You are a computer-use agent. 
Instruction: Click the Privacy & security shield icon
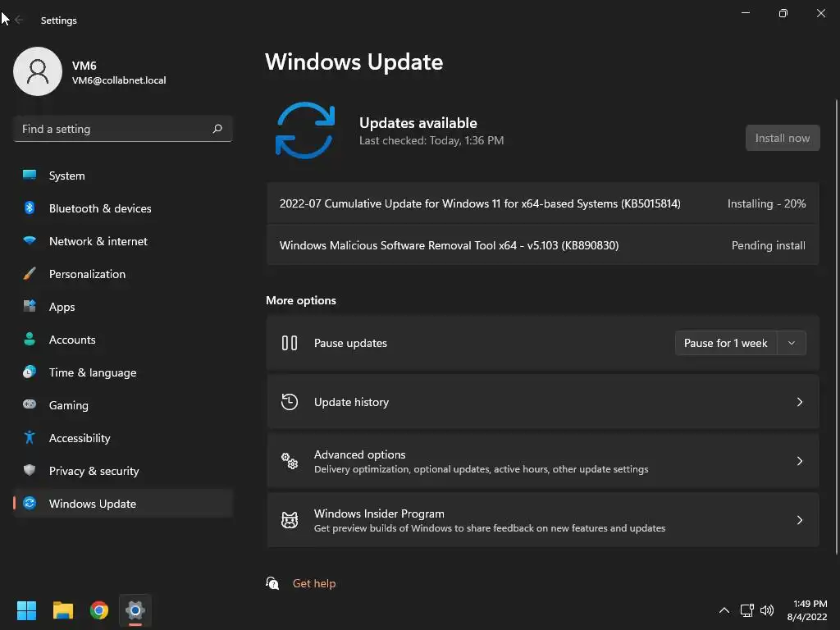pyautogui.click(x=30, y=471)
